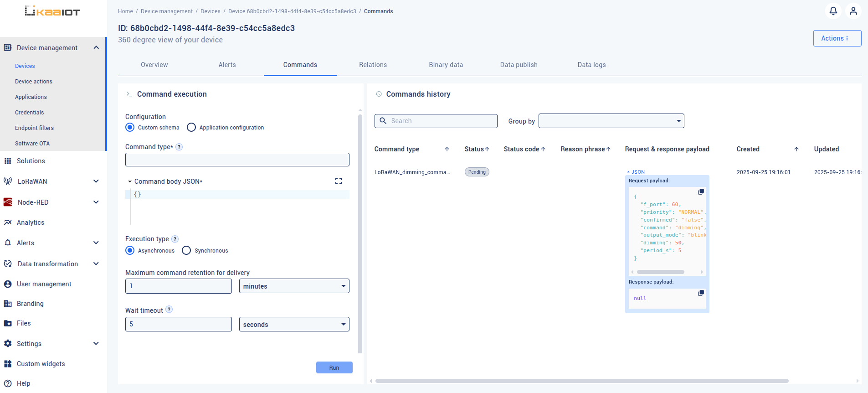Open the user profile icon

pyautogui.click(x=853, y=11)
